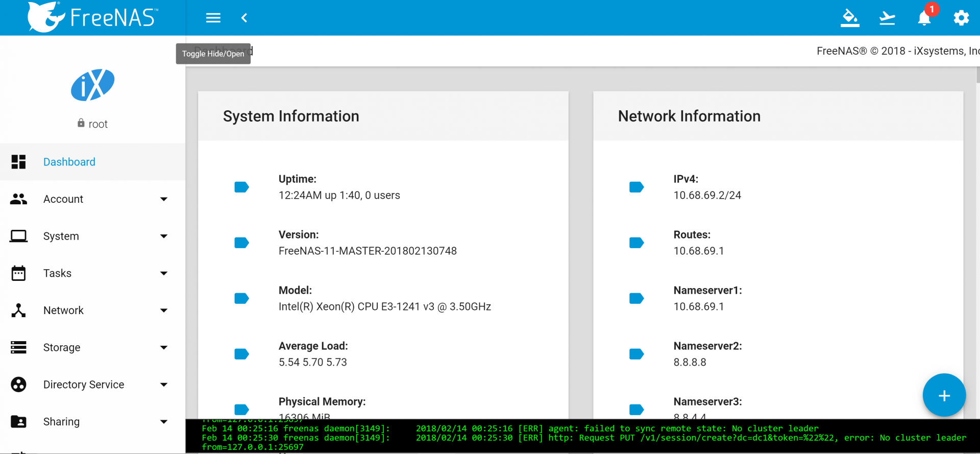Screen dimensions: 980x454
Task: Open notifications bell with alert badge
Action: pyautogui.click(x=924, y=18)
